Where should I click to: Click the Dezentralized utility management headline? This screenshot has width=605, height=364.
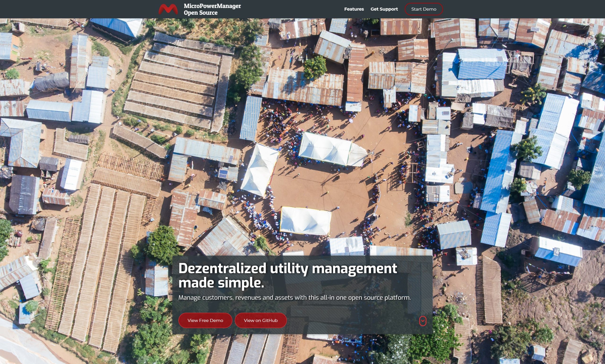click(287, 268)
